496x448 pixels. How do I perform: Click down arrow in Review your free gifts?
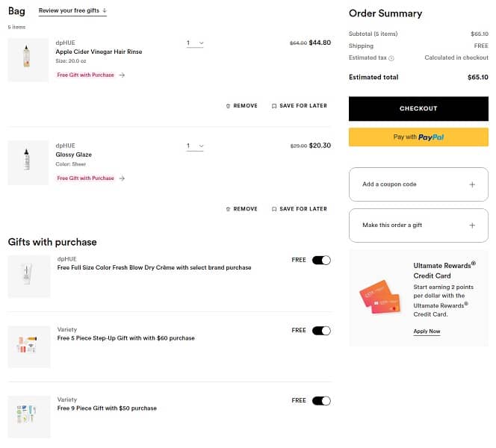(105, 11)
